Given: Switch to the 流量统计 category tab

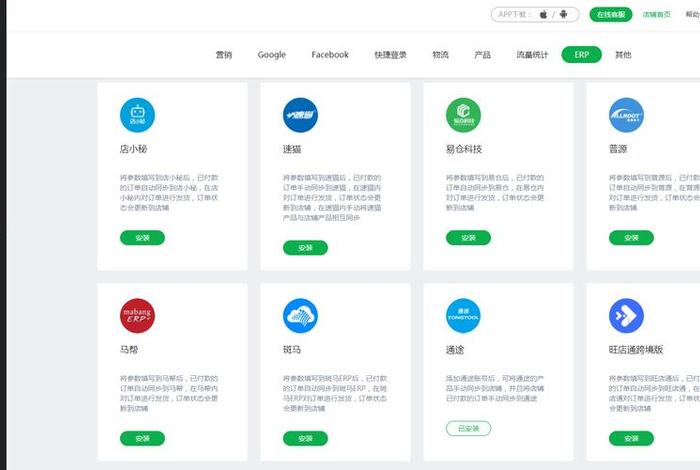Looking at the screenshot, I should tap(532, 55).
